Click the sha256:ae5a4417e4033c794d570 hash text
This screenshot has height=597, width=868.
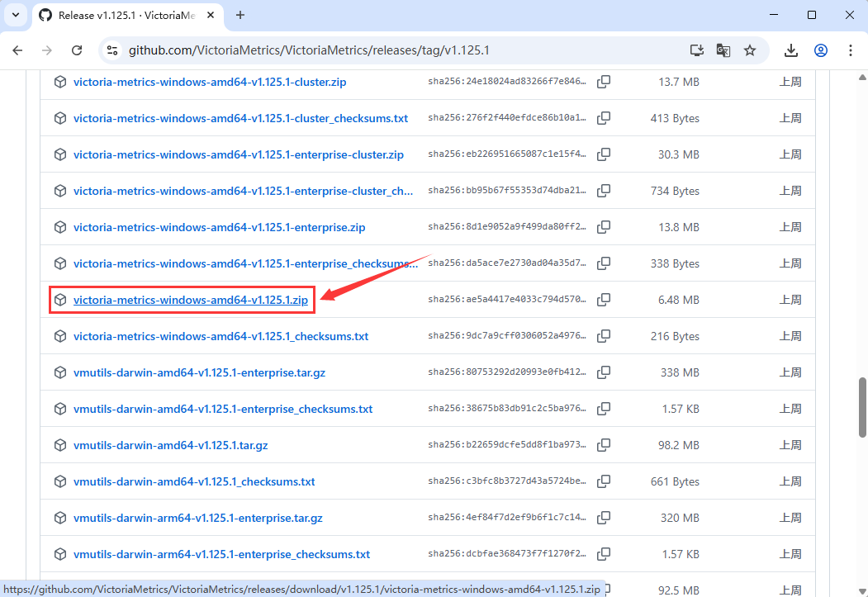507,300
